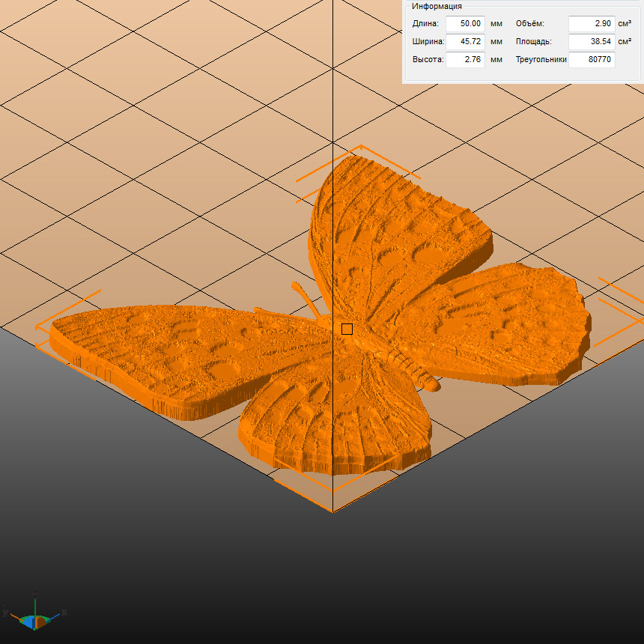
Task: Click the Высота field showing 2.76
Action: pos(465,60)
